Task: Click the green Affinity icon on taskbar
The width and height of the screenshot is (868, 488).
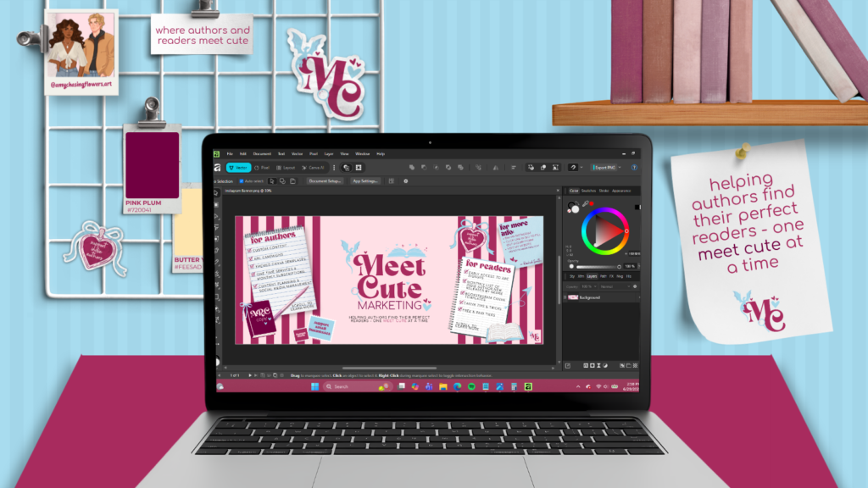Action: coord(528,386)
